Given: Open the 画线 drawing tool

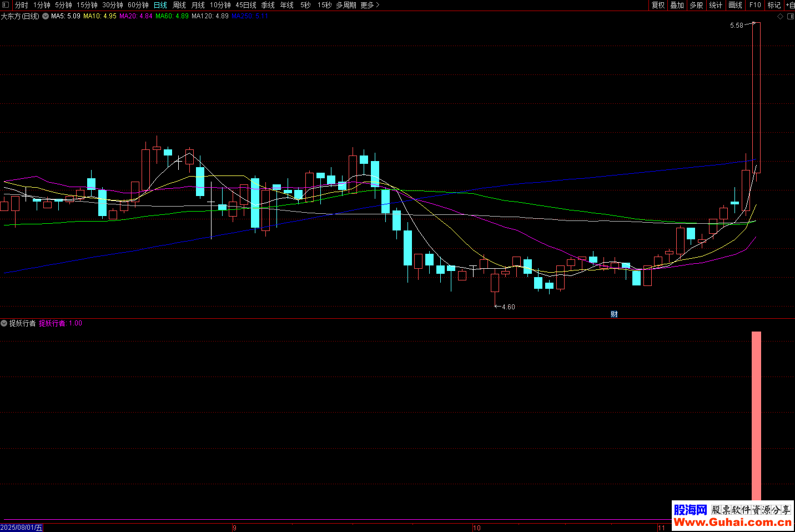Looking at the screenshot, I should tap(735, 5).
